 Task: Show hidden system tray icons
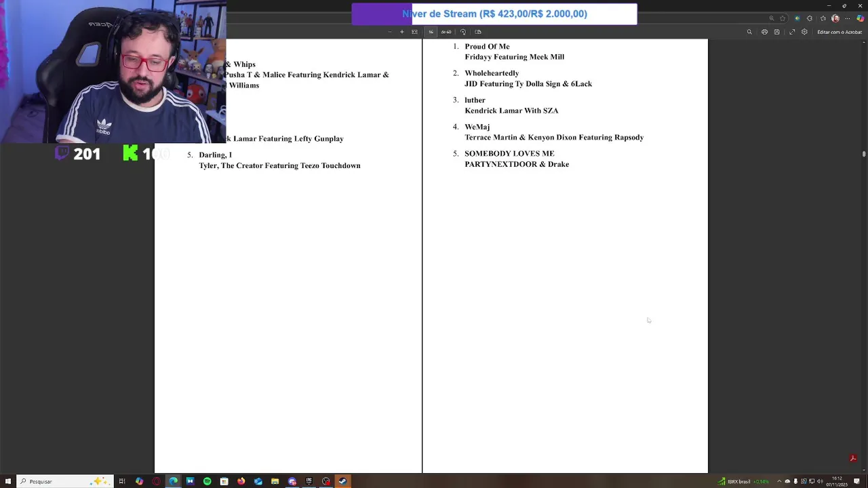pyautogui.click(x=779, y=481)
